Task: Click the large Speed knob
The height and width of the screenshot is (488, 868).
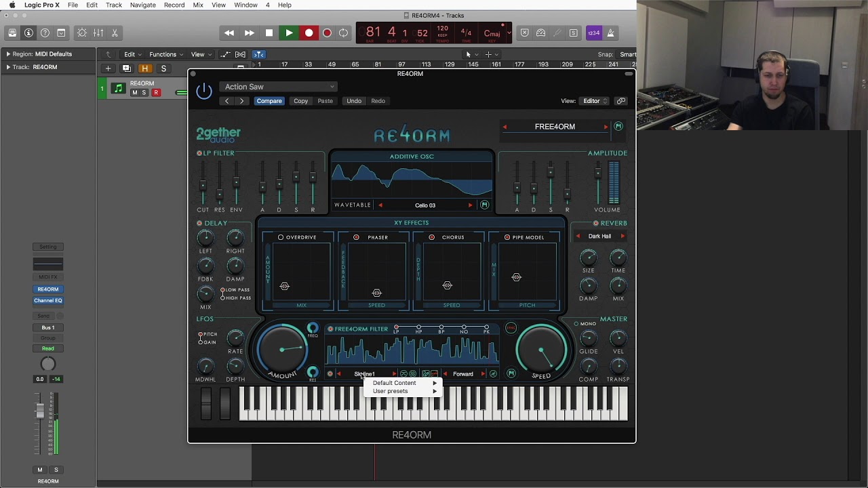Action: [541, 350]
